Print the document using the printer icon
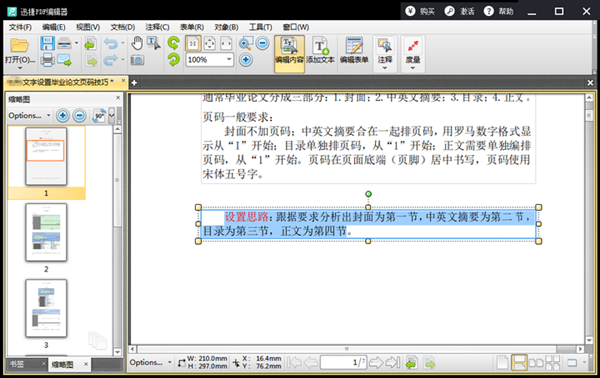The height and width of the screenshot is (378, 600). (47, 60)
